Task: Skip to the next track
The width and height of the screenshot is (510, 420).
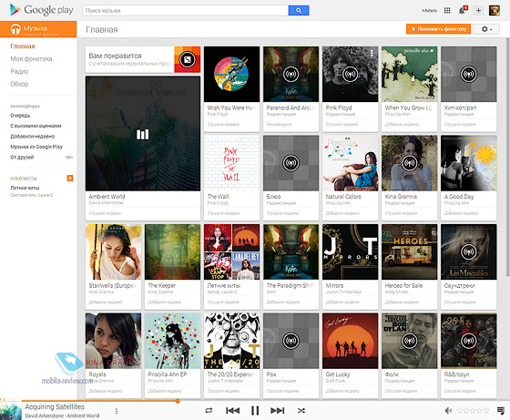Action: point(278,411)
